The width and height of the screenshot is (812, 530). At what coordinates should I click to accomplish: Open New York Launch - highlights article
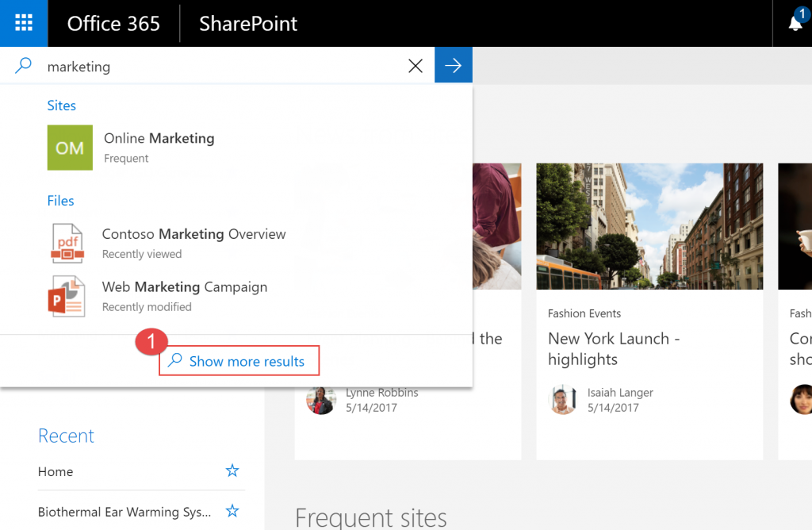(614, 348)
